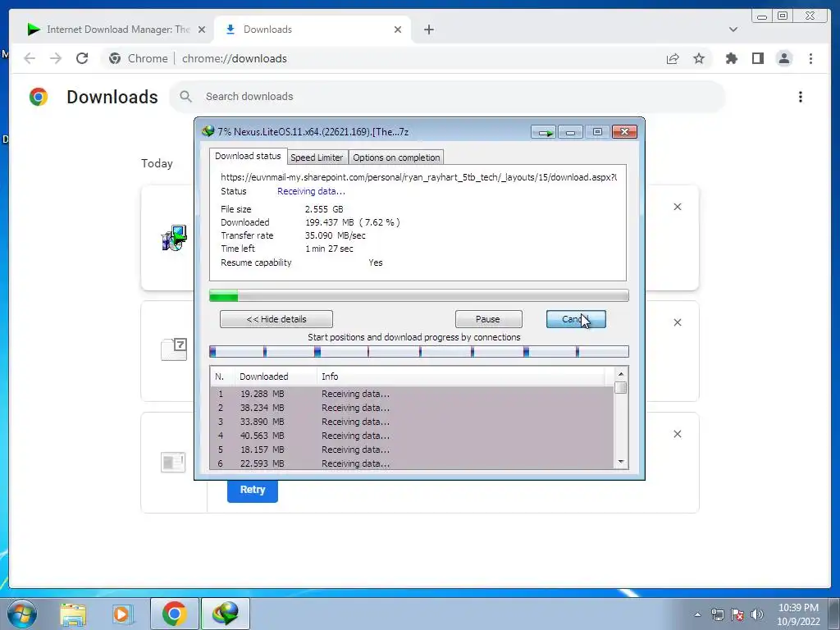Click into the Search downloads field
The image size is (840, 630).
point(448,97)
